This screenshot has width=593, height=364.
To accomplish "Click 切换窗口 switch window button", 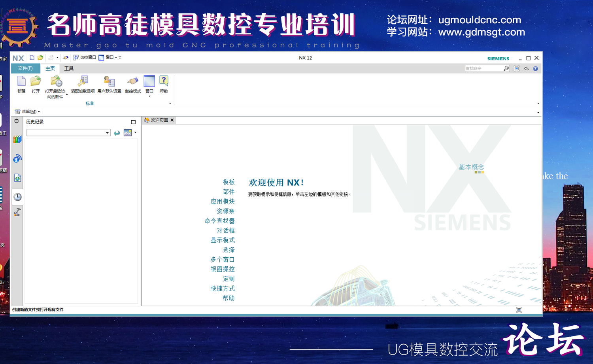I will click(85, 58).
